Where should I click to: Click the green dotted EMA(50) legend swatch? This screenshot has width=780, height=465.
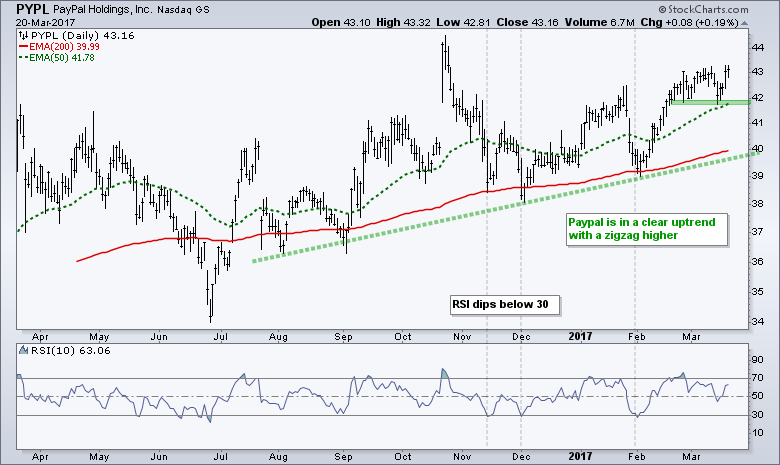tap(23, 58)
